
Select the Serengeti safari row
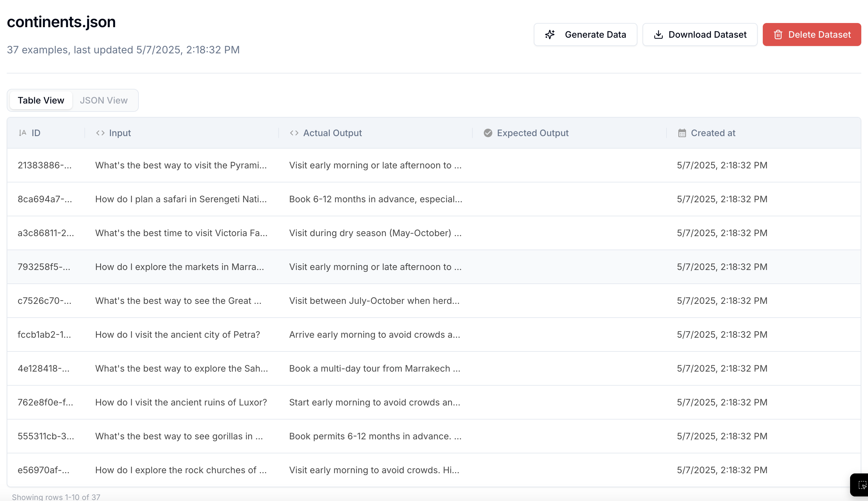(x=181, y=199)
